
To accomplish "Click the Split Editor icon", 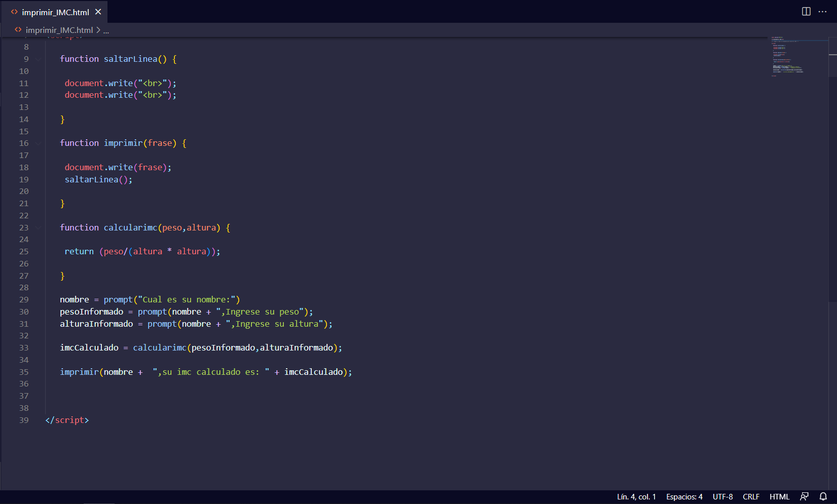I will coord(806,12).
